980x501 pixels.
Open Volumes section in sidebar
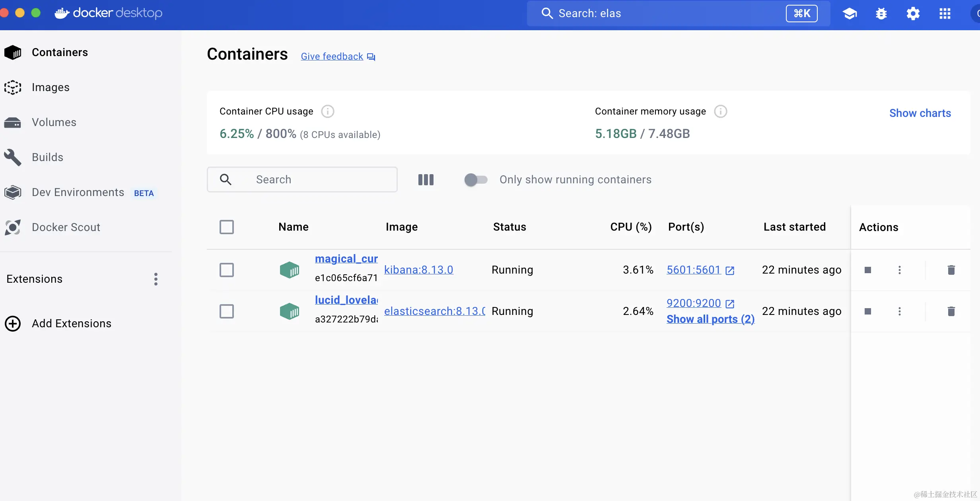54,122
